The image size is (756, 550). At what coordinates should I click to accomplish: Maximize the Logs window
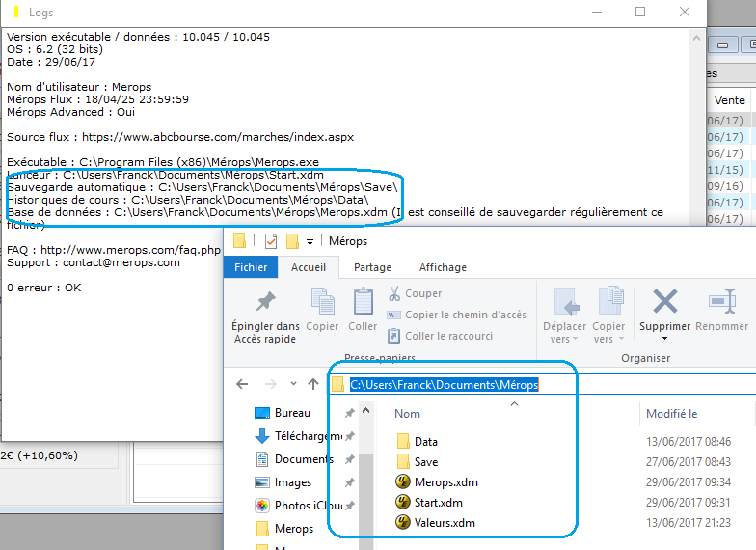pyautogui.click(x=640, y=12)
